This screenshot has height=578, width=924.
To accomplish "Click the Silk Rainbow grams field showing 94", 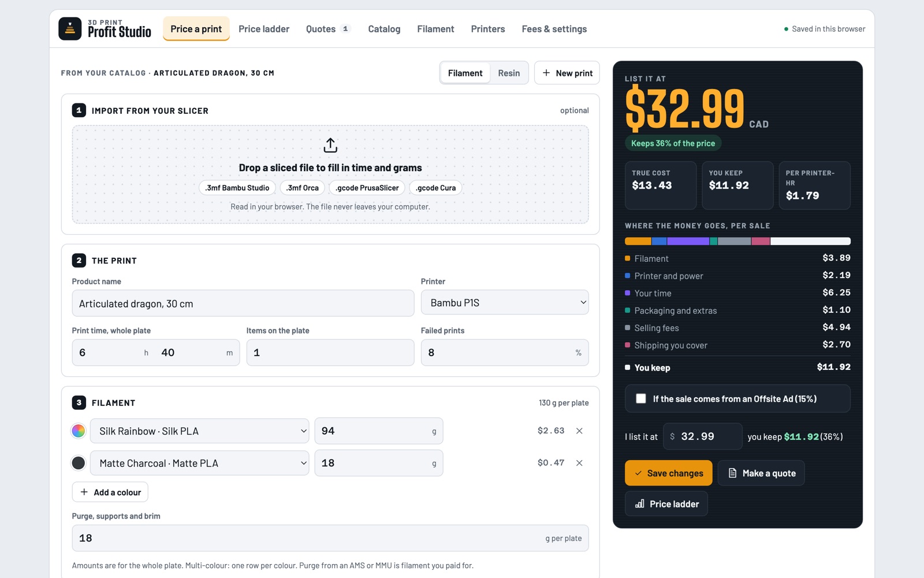I will pos(379,431).
